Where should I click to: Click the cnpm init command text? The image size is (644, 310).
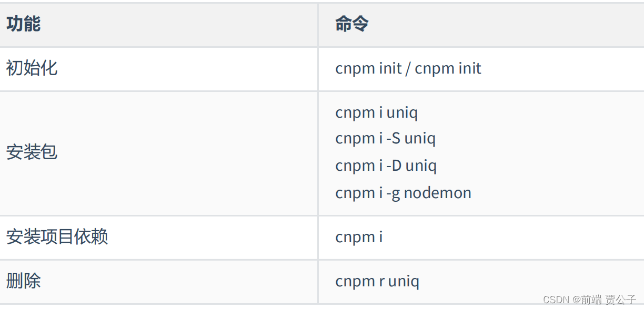(408, 68)
